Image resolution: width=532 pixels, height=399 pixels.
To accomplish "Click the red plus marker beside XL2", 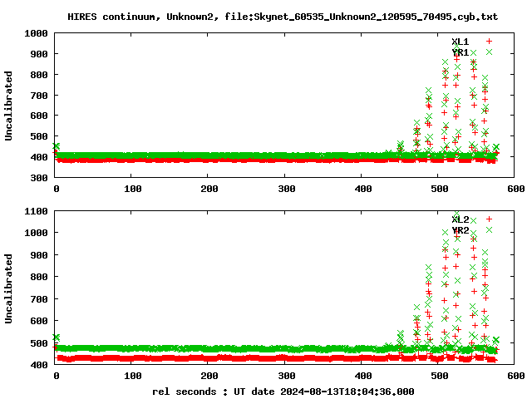I will click(x=489, y=219).
